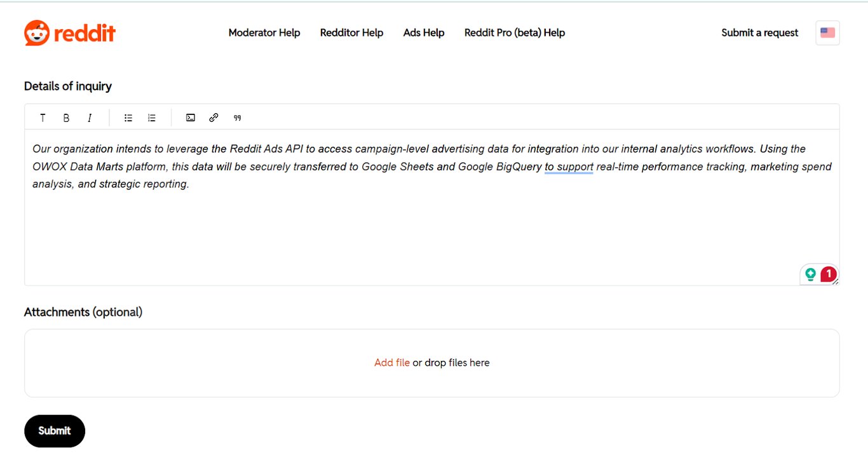Toggle bold formatting
The image size is (868, 467).
tap(66, 118)
